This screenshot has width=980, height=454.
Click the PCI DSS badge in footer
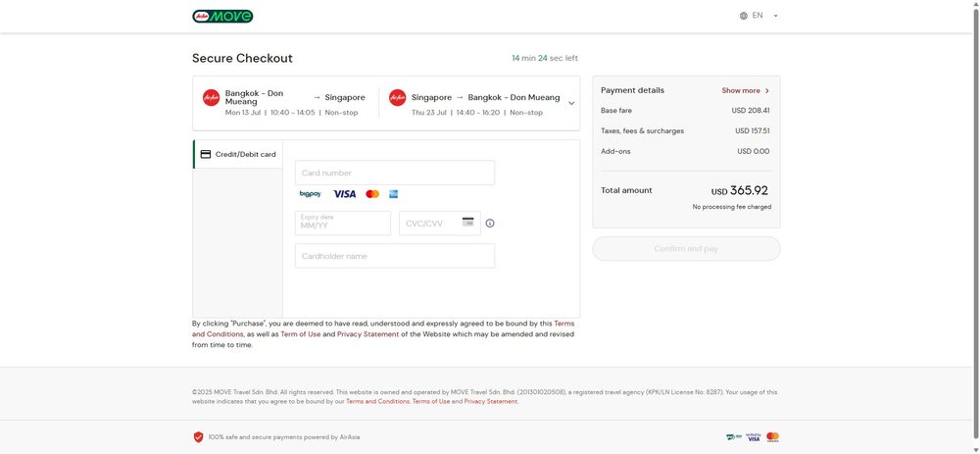coord(734,437)
